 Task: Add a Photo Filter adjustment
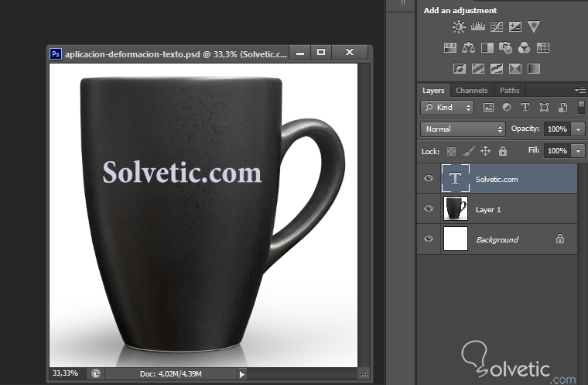[x=505, y=48]
